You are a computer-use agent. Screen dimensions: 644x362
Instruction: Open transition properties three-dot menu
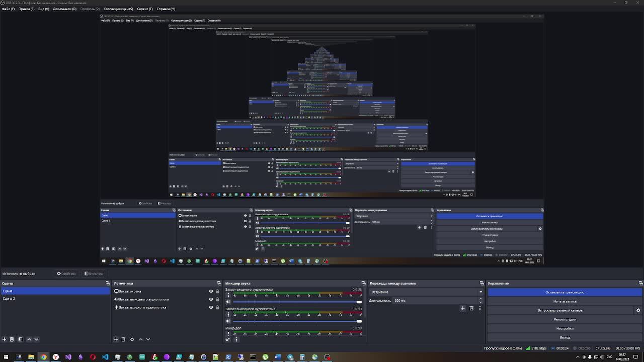point(479,308)
